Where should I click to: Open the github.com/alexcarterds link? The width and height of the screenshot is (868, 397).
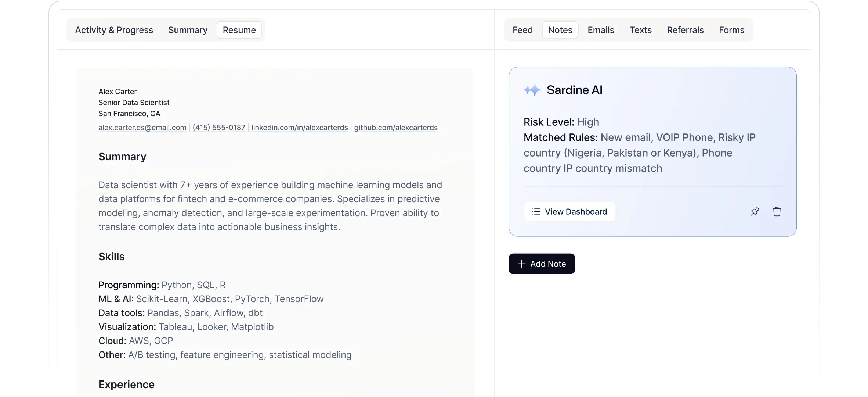pos(396,128)
